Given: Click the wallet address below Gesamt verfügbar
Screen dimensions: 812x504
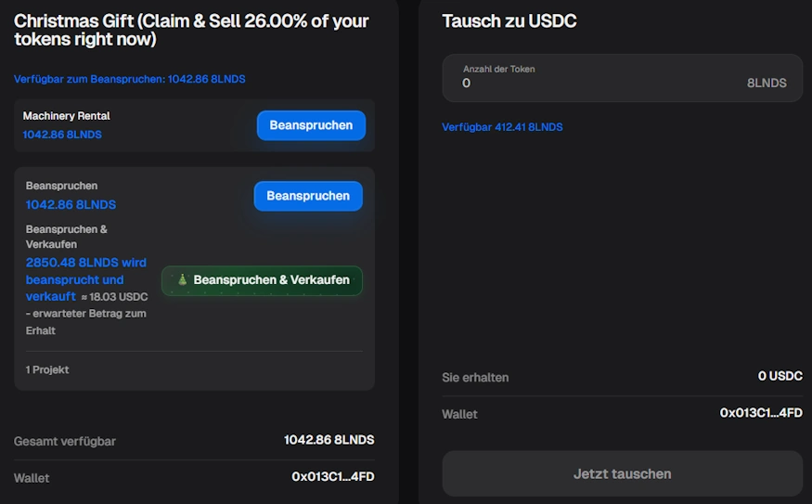Looking at the screenshot, I should [x=332, y=477].
